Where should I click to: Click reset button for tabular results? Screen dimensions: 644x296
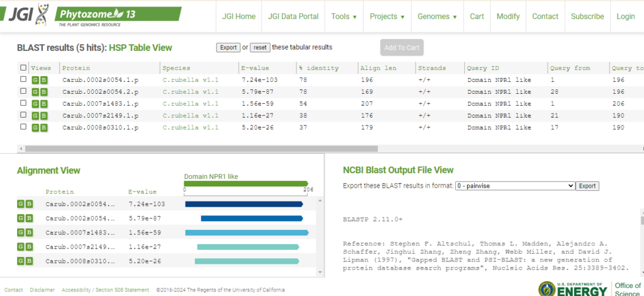point(260,47)
